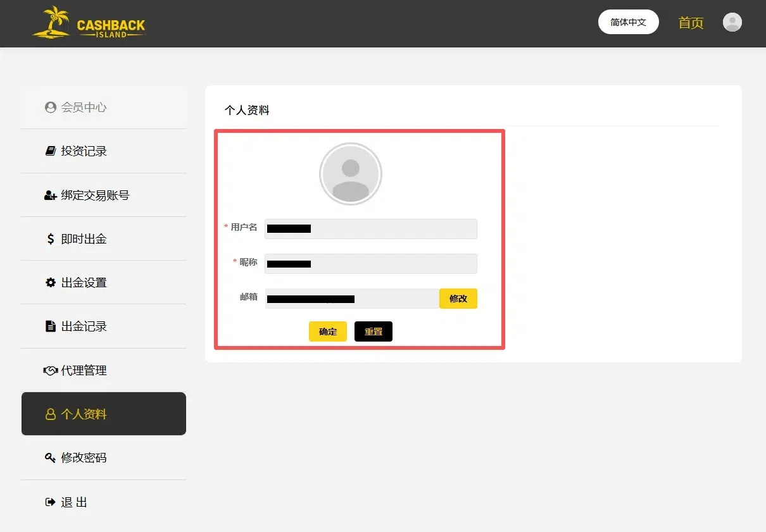Click the black 重置 button
The width and height of the screenshot is (766, 532).
(374, 331)
